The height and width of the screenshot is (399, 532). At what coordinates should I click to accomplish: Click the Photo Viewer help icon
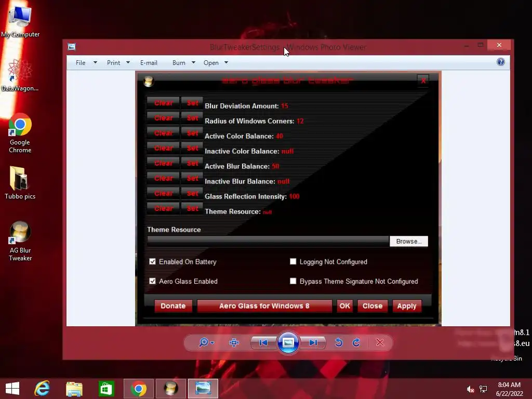click(500, 62)
